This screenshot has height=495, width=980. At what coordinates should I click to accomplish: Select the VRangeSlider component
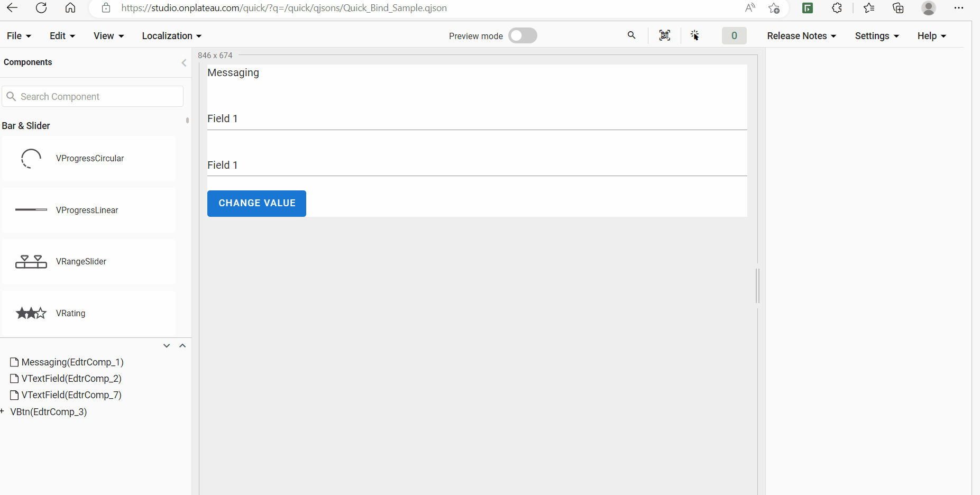(x=88, y=262)
